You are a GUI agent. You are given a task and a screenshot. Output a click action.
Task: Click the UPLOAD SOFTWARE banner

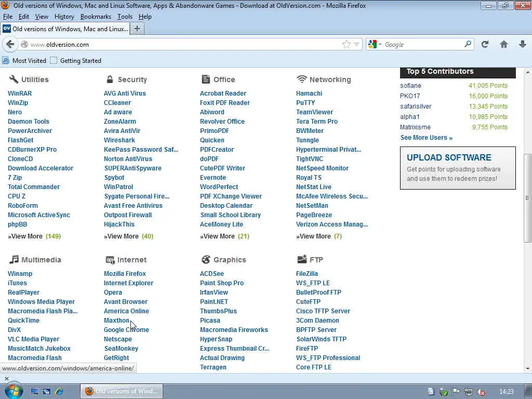[458, 168]
